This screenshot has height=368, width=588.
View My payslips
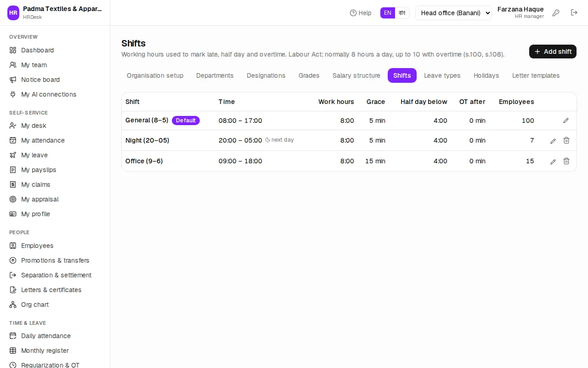point(55,170)
